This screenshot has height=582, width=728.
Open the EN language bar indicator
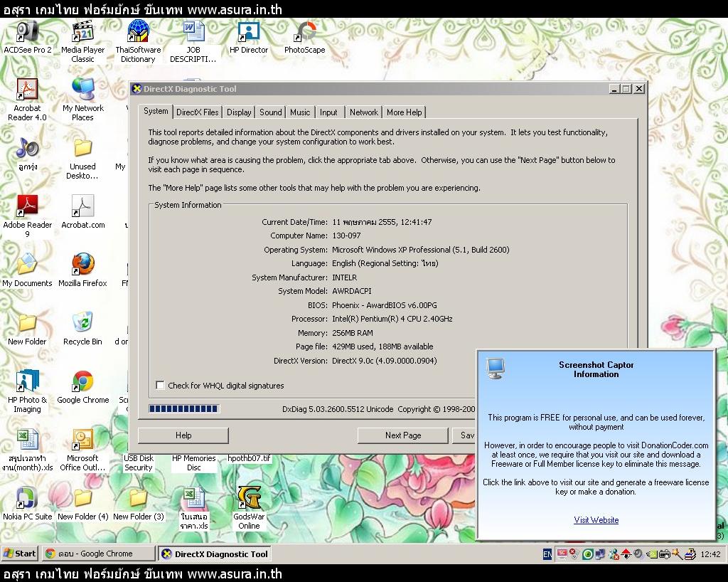point(547,554)
